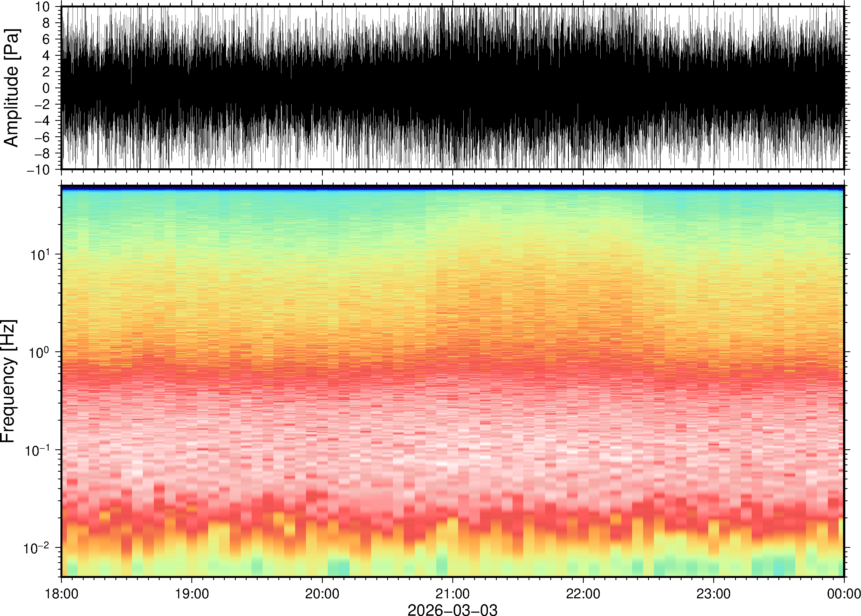Screen dimensions: 861x616
Task: Click the 0 amplitude tick label
Action: pos(46,88)
